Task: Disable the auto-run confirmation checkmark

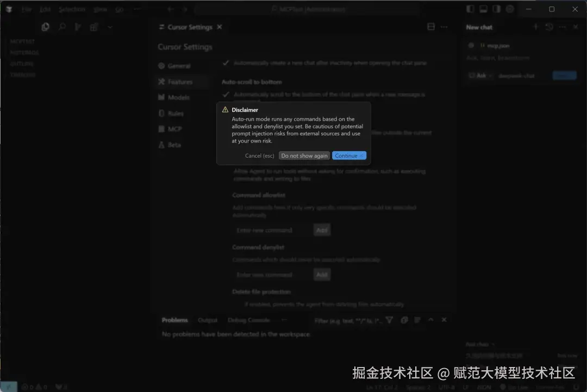Action: coord(225,171)
